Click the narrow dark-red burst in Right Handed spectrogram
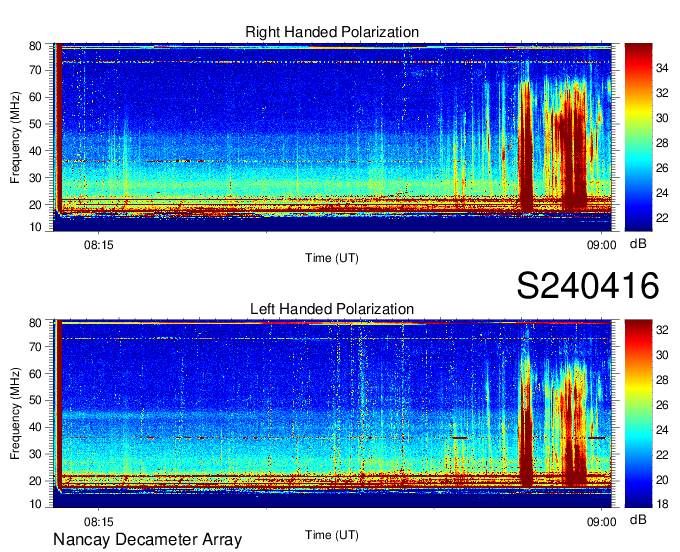680x552 pixels. 526,147
